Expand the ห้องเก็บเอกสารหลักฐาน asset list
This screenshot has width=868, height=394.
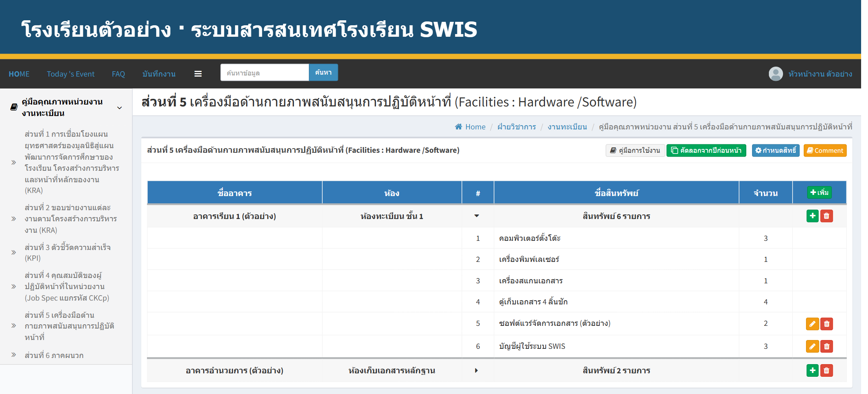pyautogui.click(x=476, y=370)
